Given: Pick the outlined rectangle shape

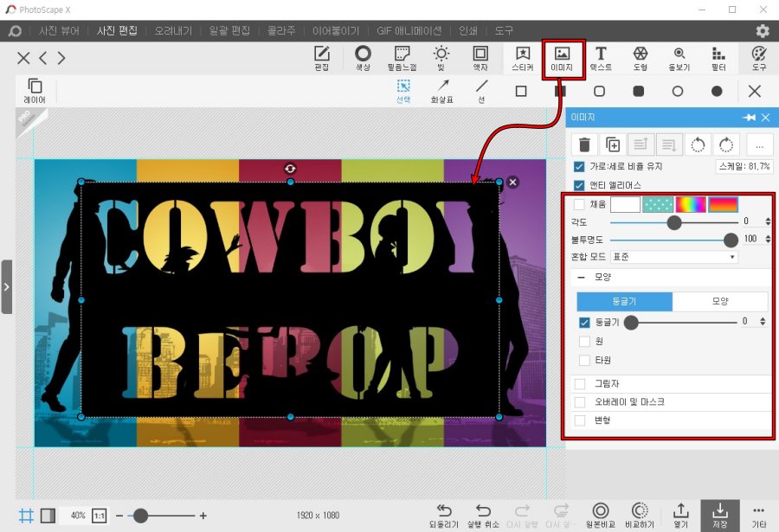Looking at the screenshot, I should pos(521,91).
